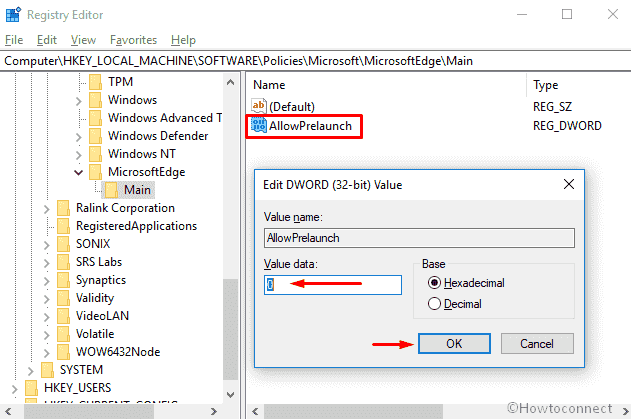This screenshot has width=631, height=419.
Task: Open the Favorites menu
Action: (133, 40)
